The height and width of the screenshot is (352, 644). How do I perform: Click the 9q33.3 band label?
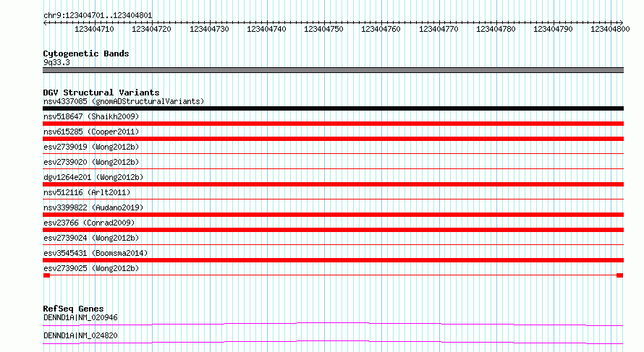[x=56, y=62]
